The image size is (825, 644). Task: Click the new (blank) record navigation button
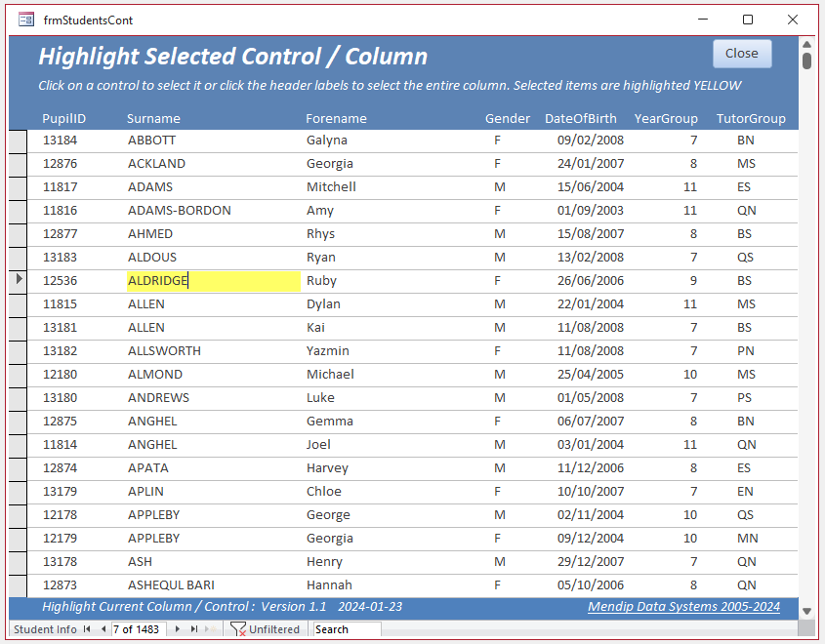[x=213, y=628]
